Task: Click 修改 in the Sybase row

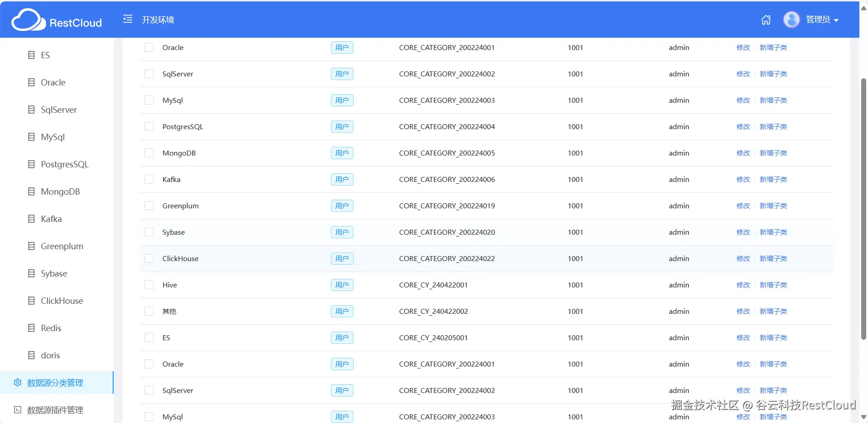Action: tap(743, 232)
